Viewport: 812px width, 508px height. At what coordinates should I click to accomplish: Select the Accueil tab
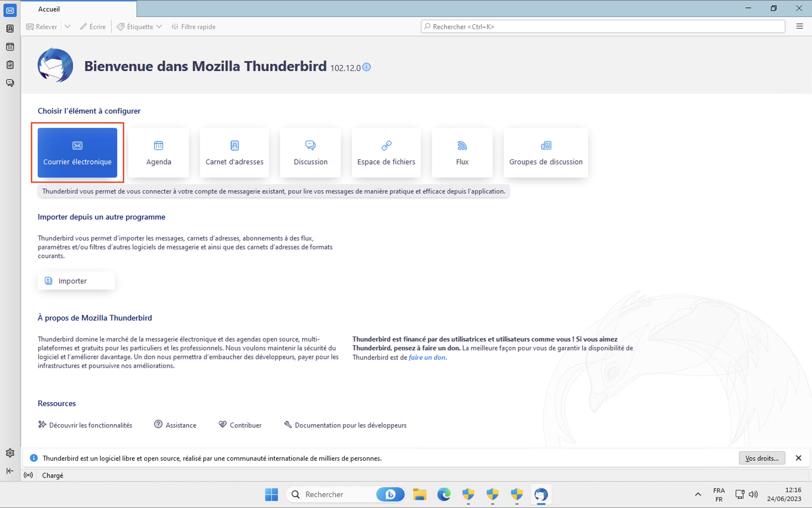79,9
